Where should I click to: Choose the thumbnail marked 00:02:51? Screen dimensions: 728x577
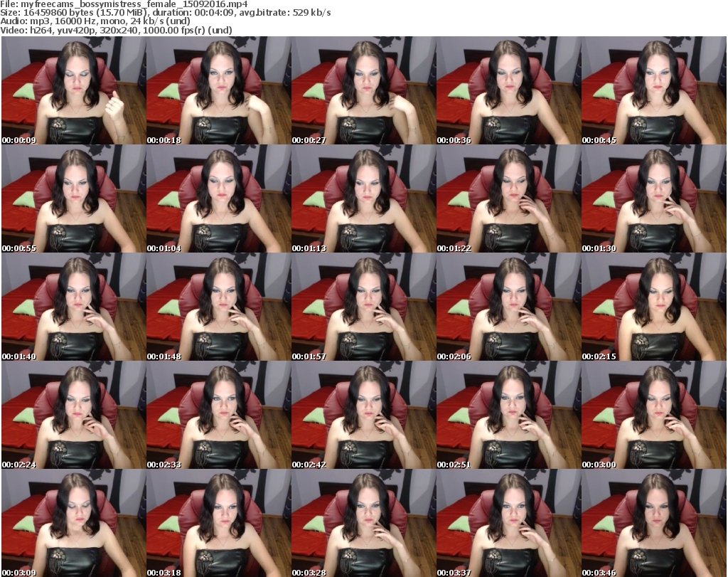[x=508, y=415]
